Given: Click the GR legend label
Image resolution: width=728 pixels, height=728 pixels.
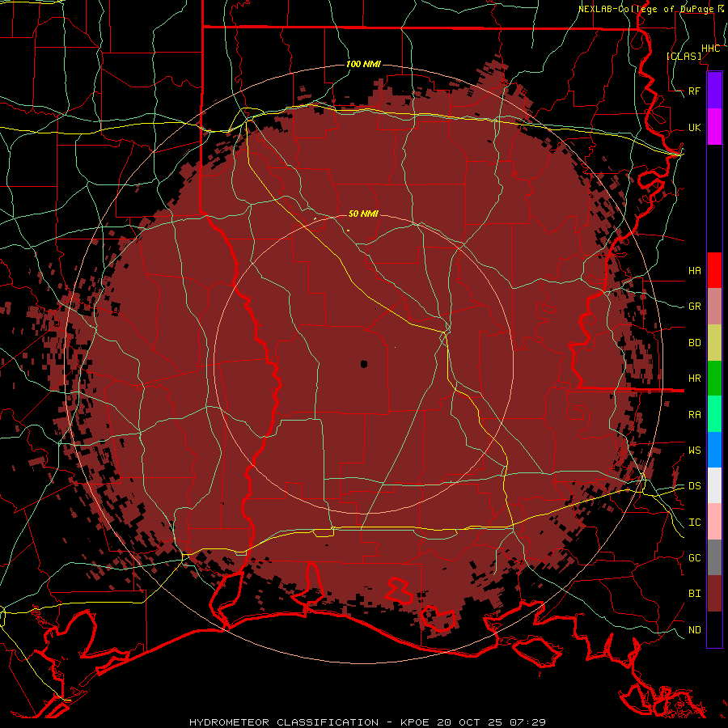Looking at the screenshot, I should coord(695,307).
